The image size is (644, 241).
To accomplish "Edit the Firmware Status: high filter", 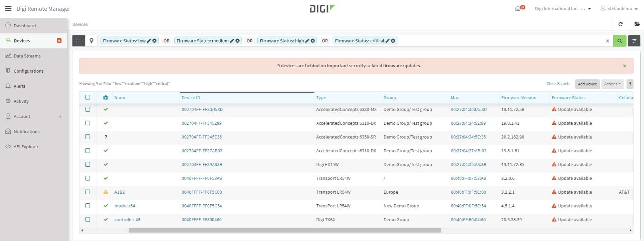I will (x=307, y=41).
